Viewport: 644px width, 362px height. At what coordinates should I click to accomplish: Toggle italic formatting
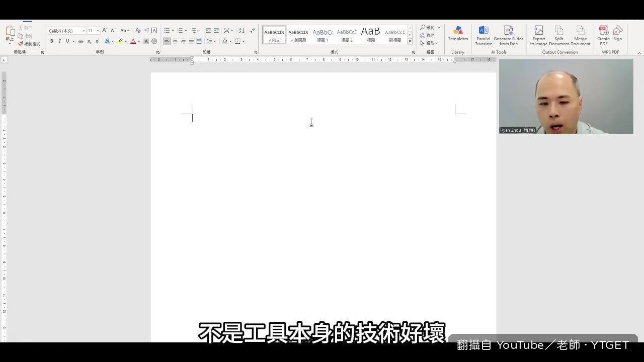(59, 41)
